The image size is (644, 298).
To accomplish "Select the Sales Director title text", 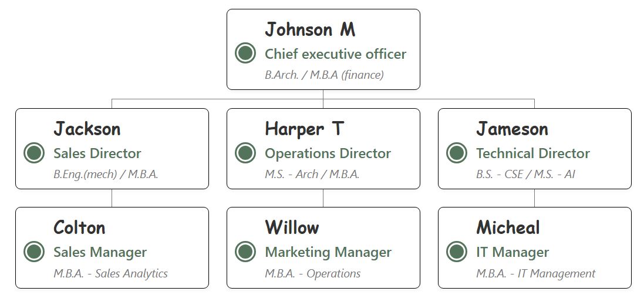I will (x=97, y=153).
